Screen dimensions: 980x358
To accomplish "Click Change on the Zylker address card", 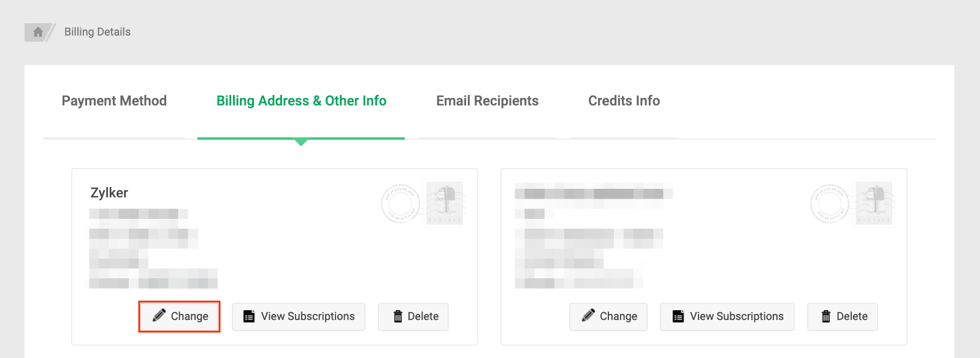I will pos(179,316).
